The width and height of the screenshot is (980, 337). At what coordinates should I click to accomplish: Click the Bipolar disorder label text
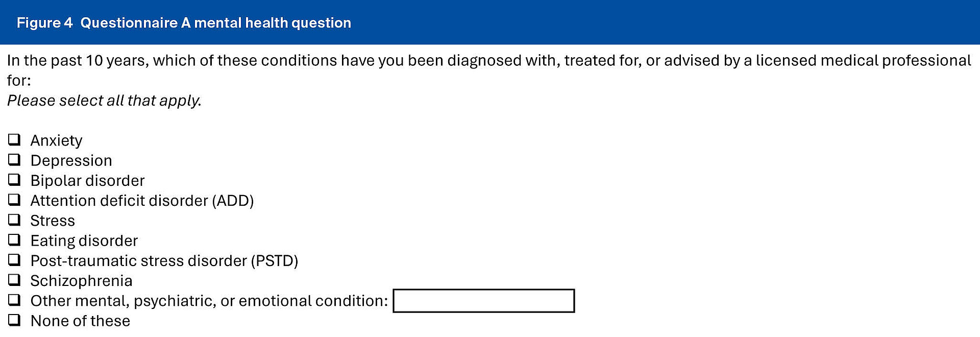87,180
